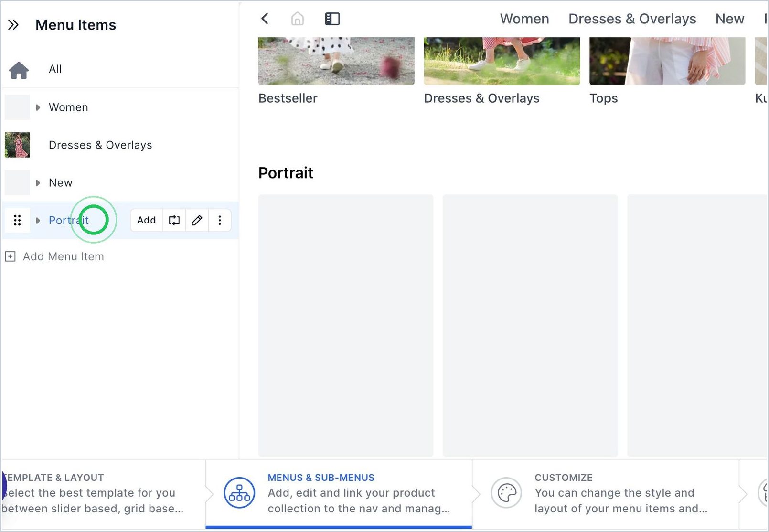This screenshot has width=769, height=532.
Task: Click the preview home icon
Action: point(298,19)
